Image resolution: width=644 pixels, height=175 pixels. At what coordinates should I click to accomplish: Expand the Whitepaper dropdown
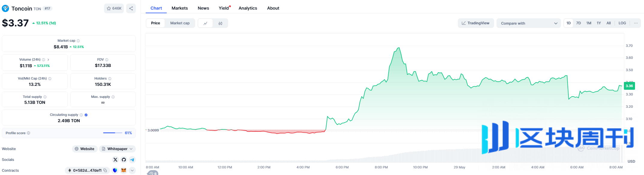(x=117, y=149)
